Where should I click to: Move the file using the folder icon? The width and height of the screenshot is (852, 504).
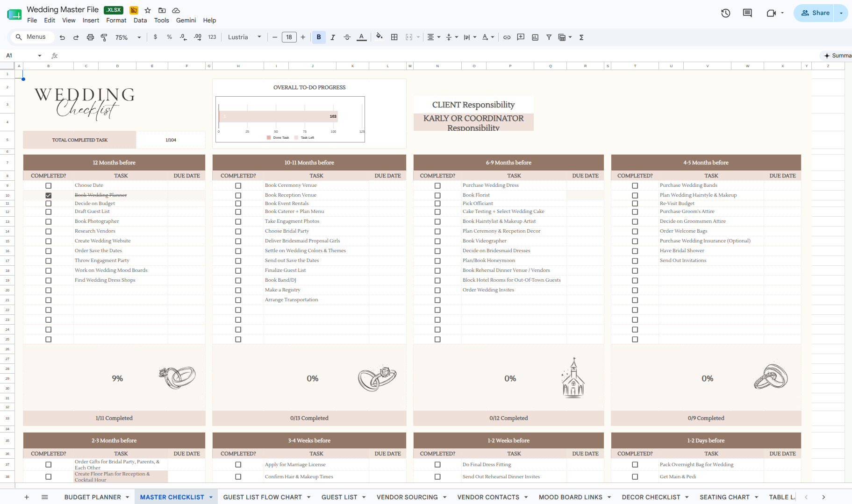[x=162, y=10]
